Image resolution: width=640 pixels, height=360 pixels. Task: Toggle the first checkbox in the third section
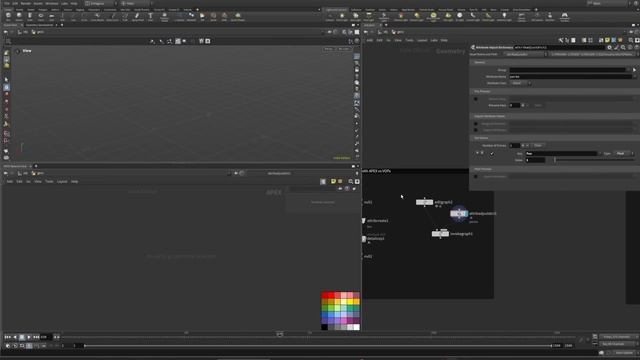476,123
